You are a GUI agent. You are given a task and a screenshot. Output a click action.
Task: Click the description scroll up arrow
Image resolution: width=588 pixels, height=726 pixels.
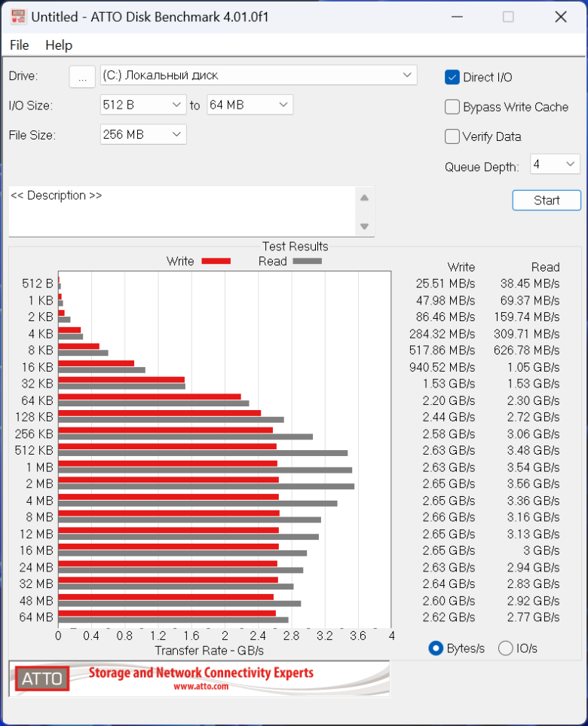tap(364, 198)
